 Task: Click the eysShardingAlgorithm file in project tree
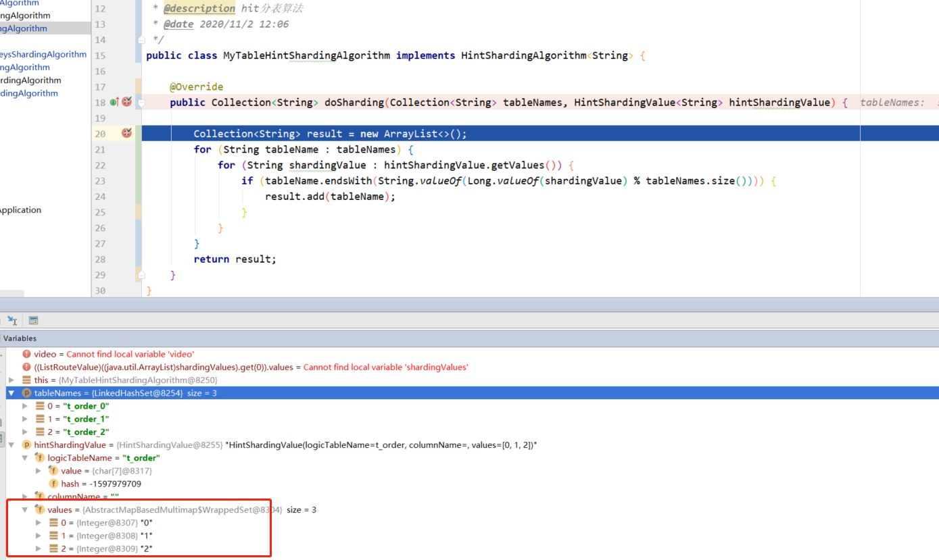pos(43,54)
